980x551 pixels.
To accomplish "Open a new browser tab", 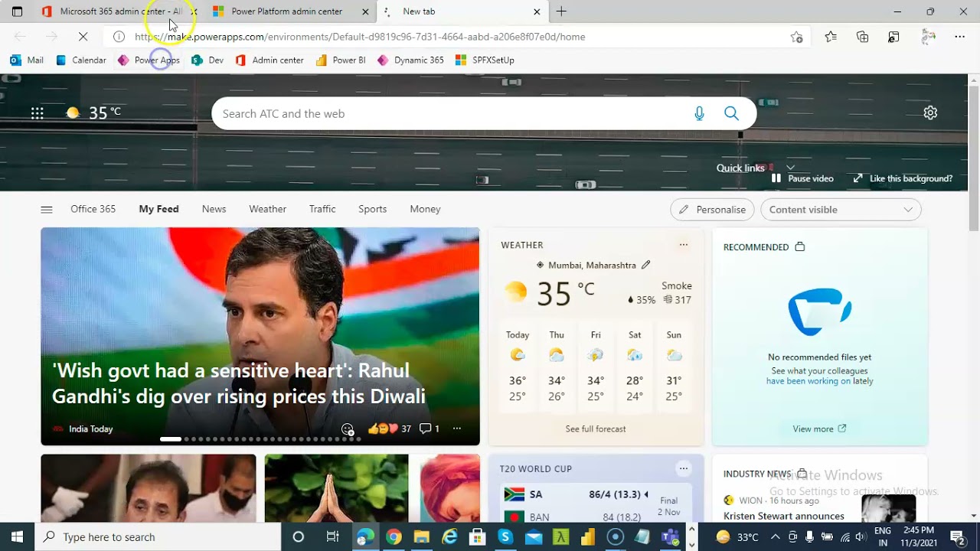I will 561,11.
